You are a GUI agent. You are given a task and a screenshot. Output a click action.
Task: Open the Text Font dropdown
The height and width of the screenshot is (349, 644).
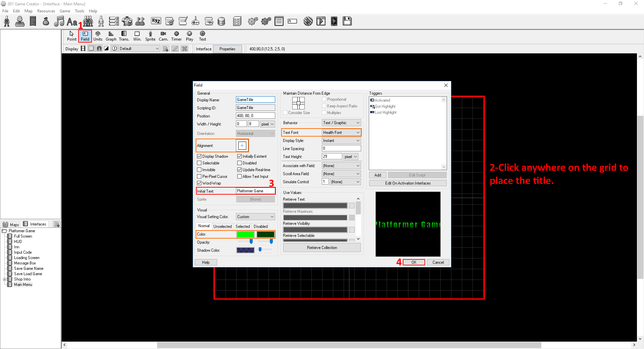point(341,133)
